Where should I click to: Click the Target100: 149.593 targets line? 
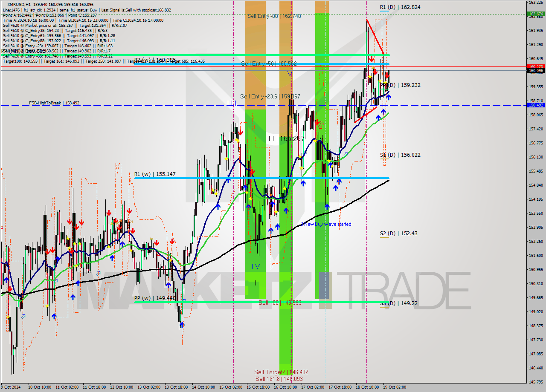104,61
